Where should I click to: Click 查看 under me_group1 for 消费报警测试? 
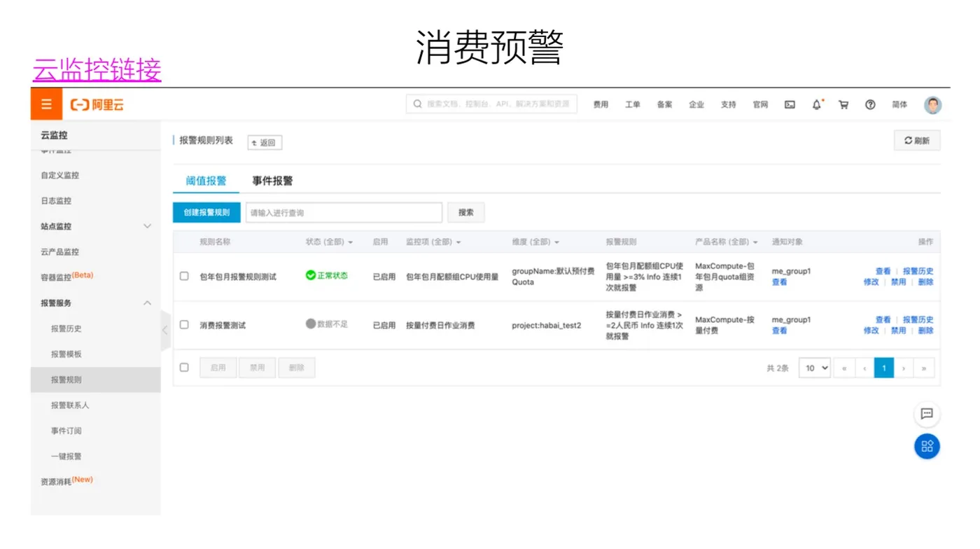click(779, 331)
